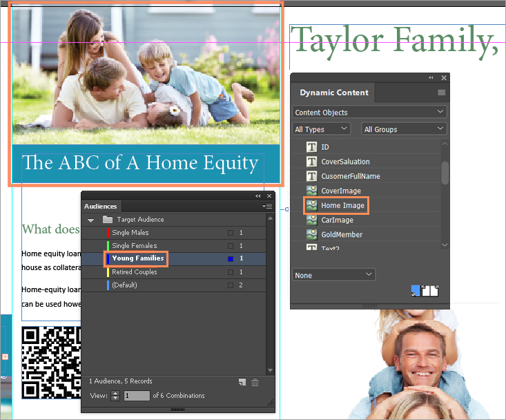Click the View combination number field
The image size is (506, 420).
click(x=137, y=395)
